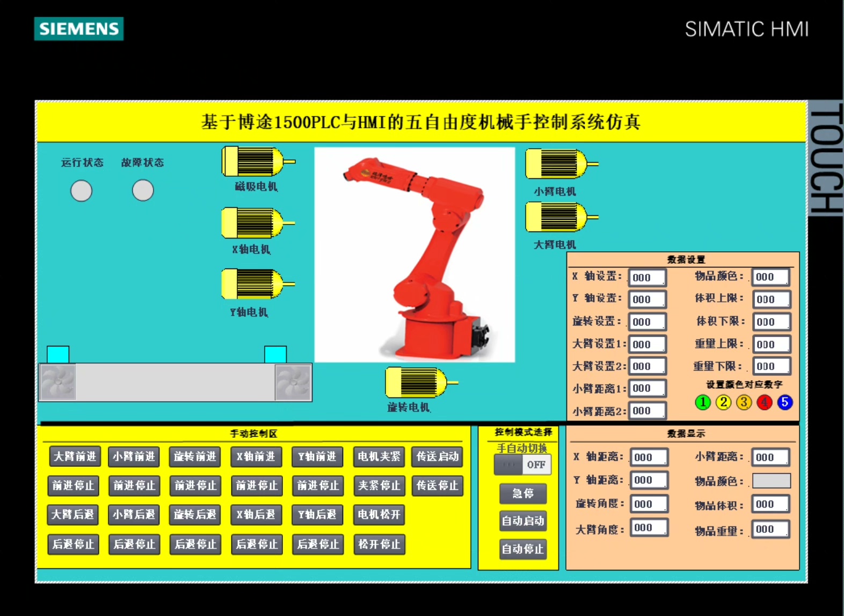Screen dimensions: 844x616
Task: Click the 小臂距离1 input field
Action: [647, 388]
